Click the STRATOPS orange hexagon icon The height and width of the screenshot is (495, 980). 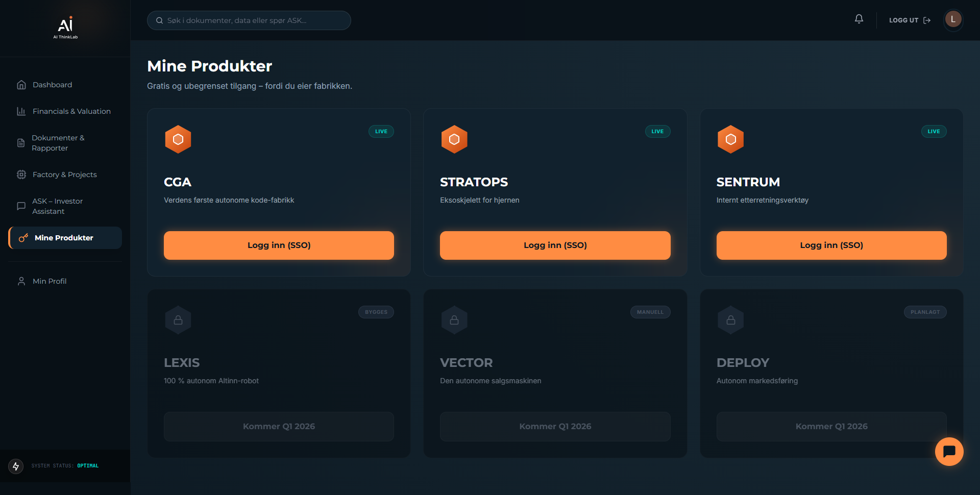(454, 139)
